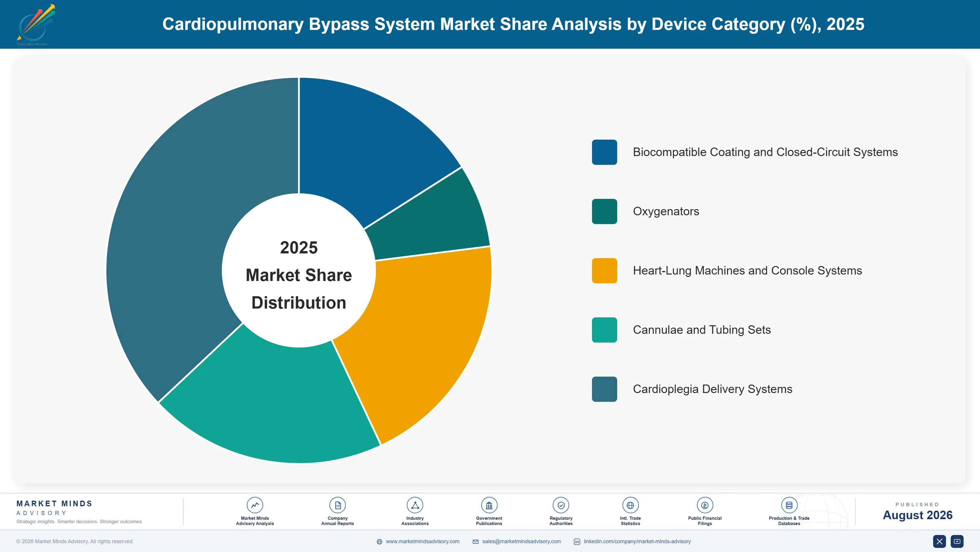Click the 2025 Market Share Distribution center text

299,275
